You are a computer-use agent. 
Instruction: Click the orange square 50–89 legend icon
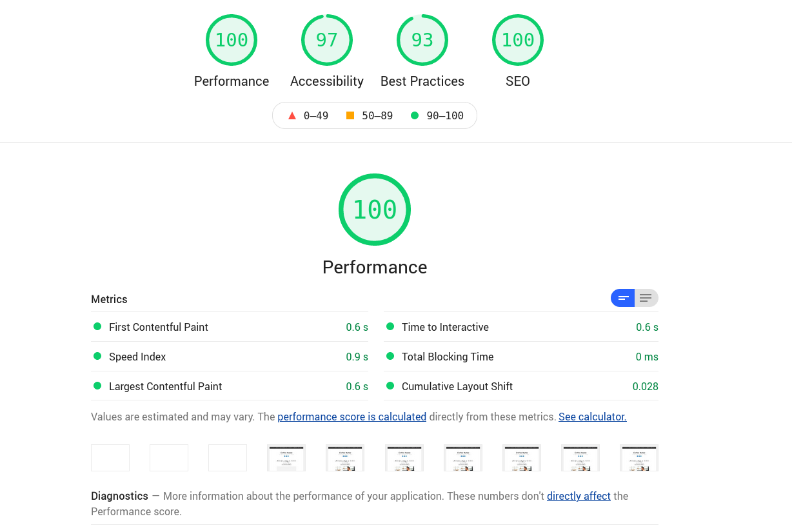point(350,116)
